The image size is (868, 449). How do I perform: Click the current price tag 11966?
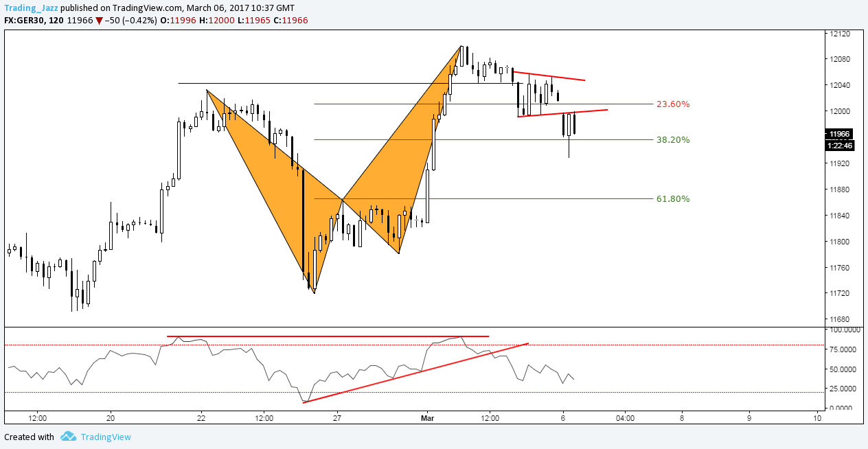(x=841, y=135)
